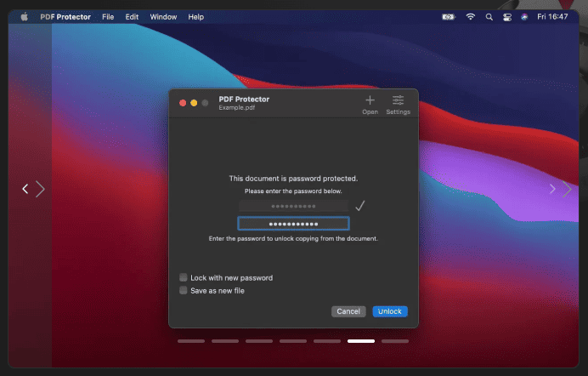This screenshot has width=588, height=376.
Task: Open the Apple menu
Action: (25, 17)
